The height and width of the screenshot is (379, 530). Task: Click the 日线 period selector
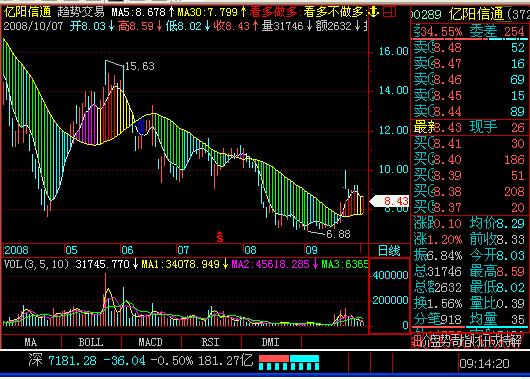point(389,251)
